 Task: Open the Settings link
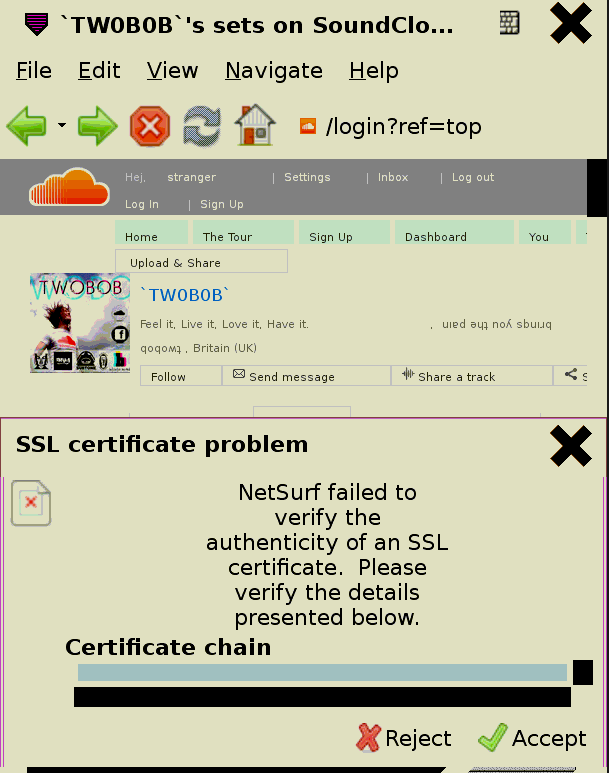pyautogui.click(x=307, y=177)
